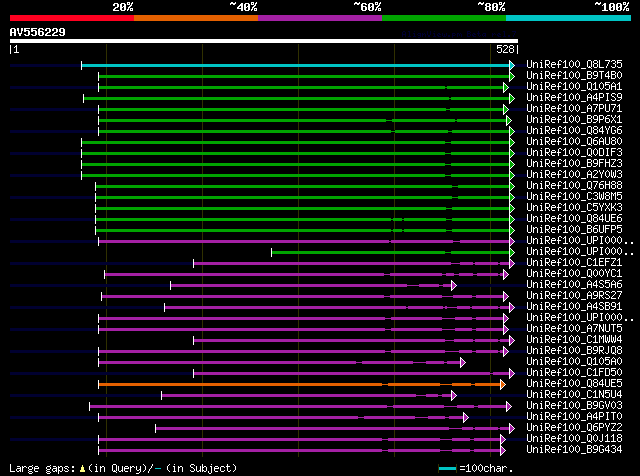Click the arrowhead ending the UniRef100_B9P6X1 alignment

point(509,120)
